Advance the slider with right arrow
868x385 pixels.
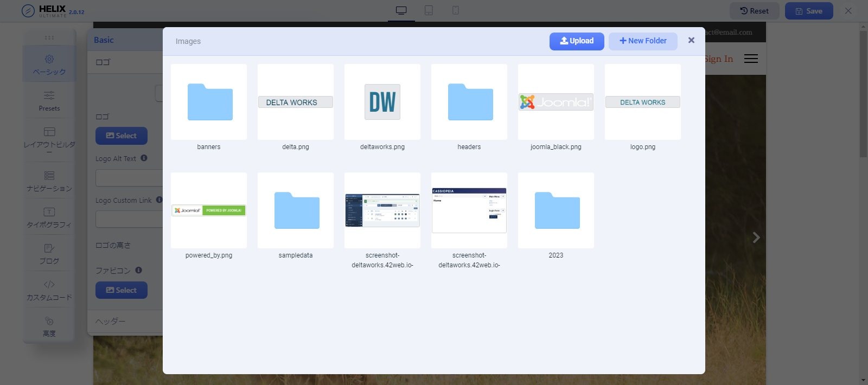click(x=756, y=238)
